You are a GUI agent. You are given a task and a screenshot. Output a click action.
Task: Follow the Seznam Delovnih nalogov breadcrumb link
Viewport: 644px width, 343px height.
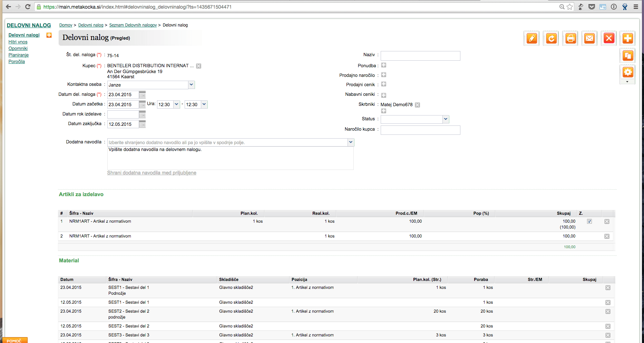pos(133,25)
